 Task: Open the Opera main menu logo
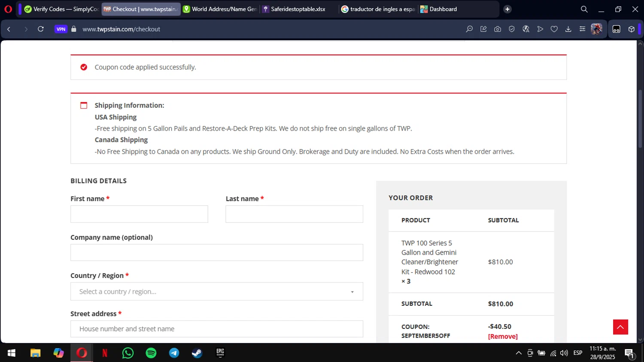(8, 9)
